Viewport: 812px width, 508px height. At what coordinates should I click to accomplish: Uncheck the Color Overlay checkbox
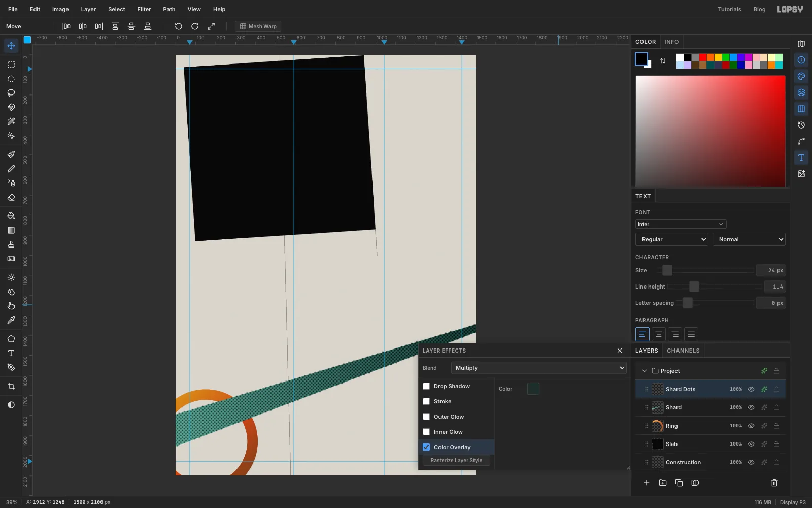(426, 447)
